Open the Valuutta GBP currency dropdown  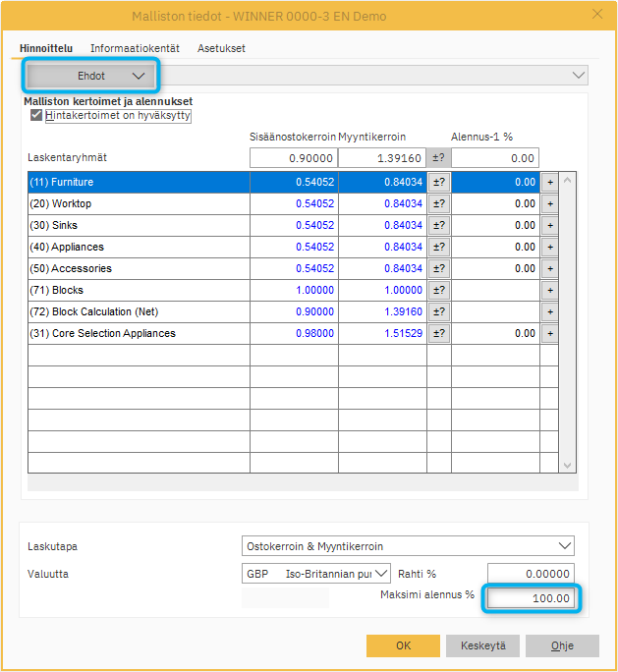[381, 574]
